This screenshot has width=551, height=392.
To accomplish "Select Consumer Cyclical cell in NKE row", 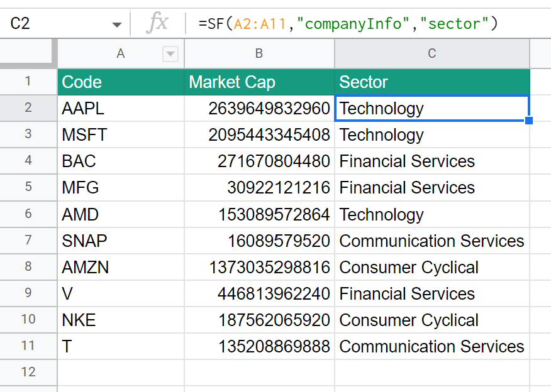I will 432,320.
